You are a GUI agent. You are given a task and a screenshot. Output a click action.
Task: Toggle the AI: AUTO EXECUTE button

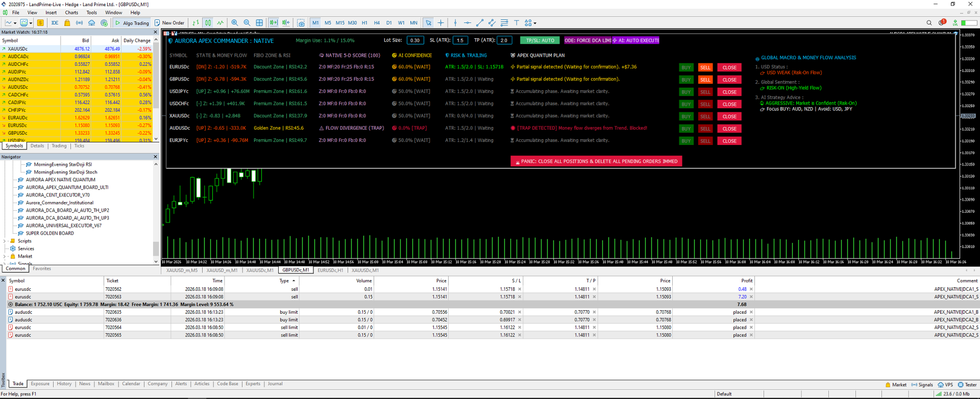point(636,40)
